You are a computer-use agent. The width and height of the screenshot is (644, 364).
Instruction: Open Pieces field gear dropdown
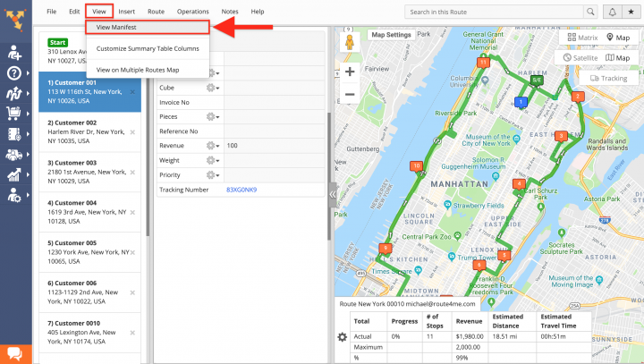point(212,116)
